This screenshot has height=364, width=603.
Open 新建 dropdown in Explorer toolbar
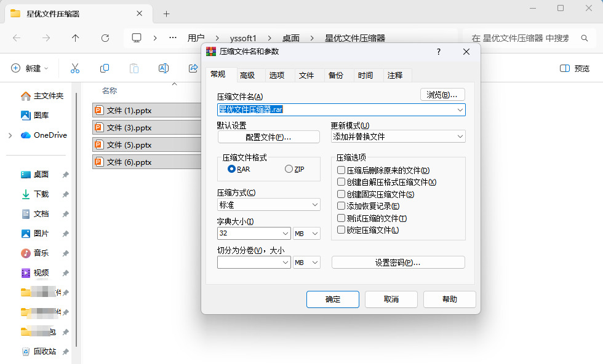[30, 68]
